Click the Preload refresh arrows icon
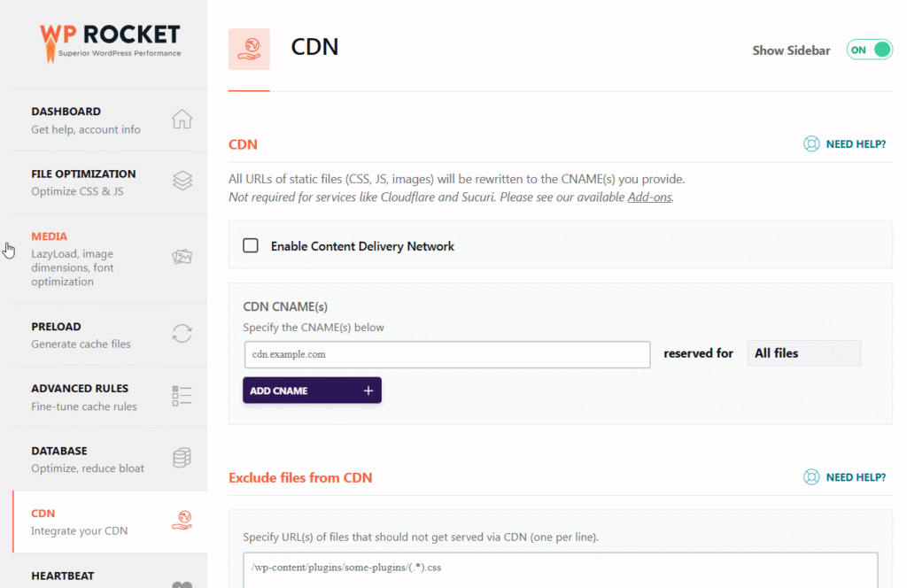 182,334
